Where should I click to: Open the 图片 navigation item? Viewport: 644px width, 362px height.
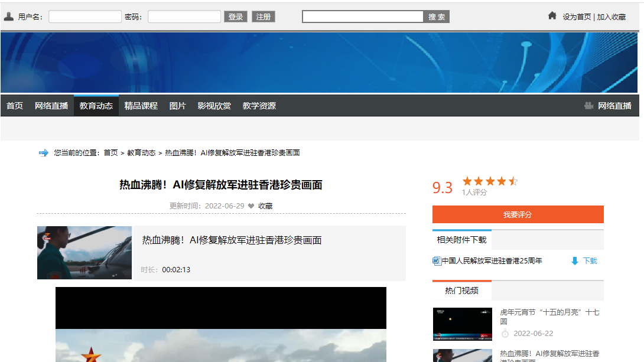[x=177, y=106]
